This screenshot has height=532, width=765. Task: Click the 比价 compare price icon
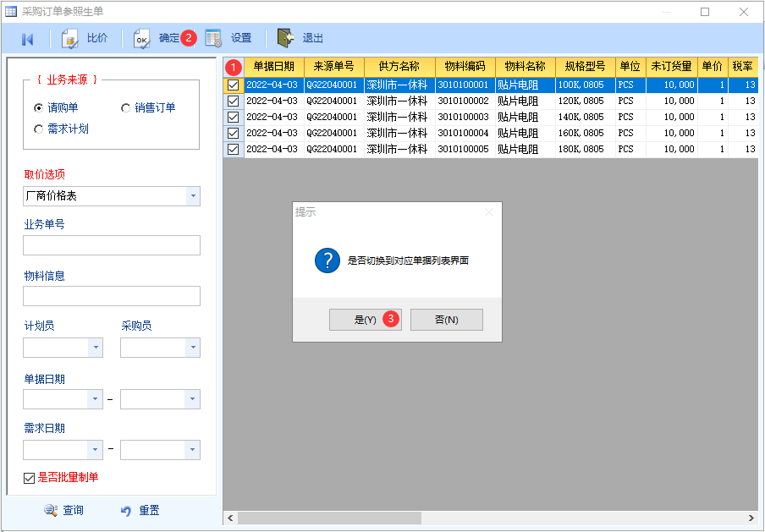click(69, 39)
